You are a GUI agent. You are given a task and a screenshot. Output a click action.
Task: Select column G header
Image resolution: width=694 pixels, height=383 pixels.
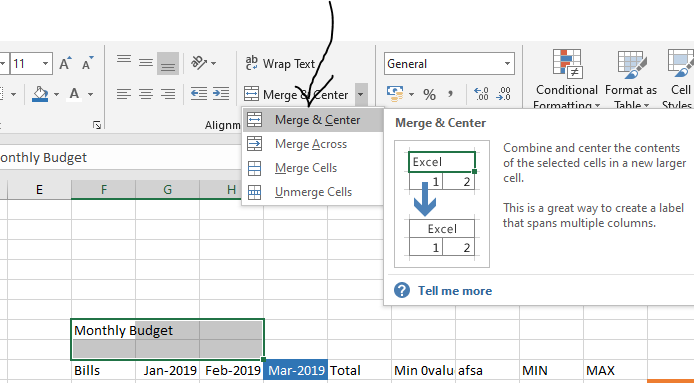coord(167,190)
